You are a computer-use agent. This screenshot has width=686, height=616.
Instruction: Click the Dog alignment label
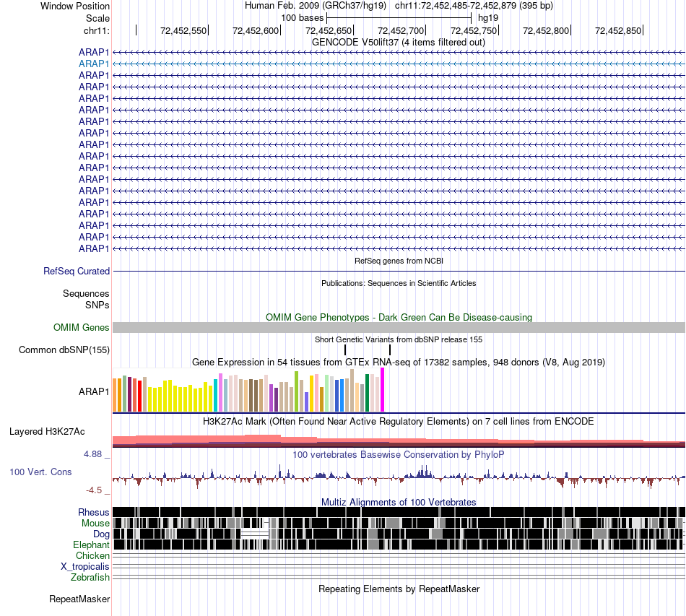tap(101, 534)
